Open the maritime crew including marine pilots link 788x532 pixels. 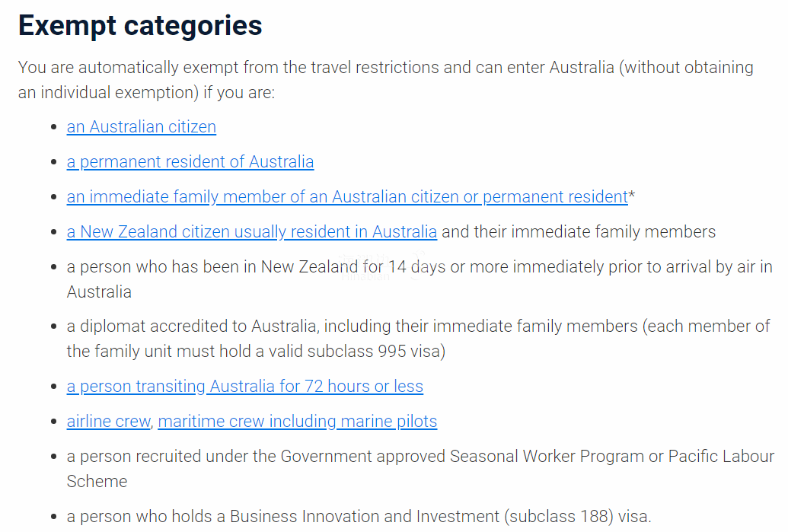(x=297, y=422)
